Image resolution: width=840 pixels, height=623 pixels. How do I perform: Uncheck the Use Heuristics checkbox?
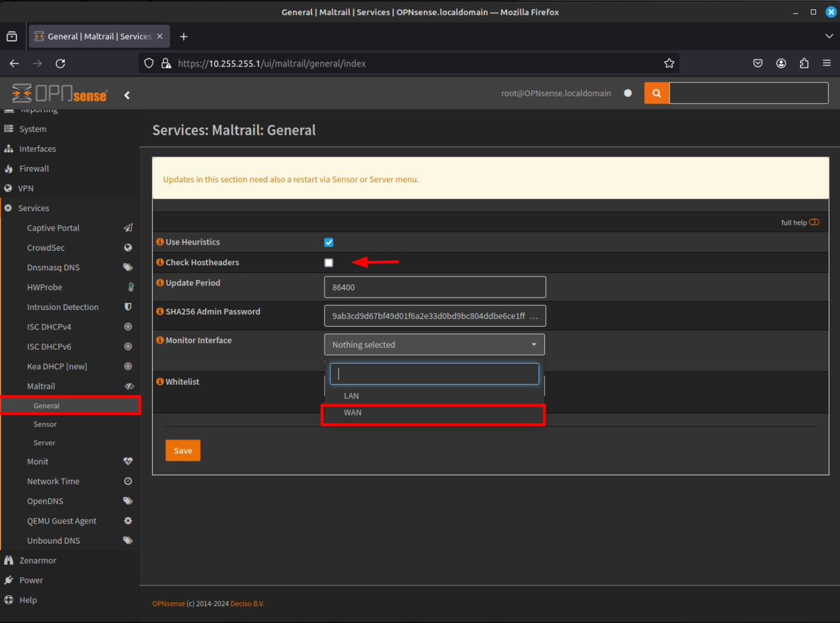tap(329, 242)
